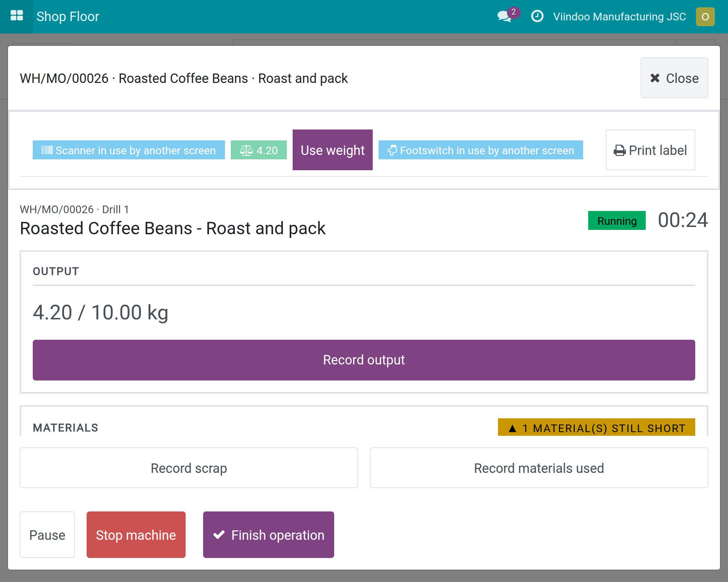
Task: Select Viindoo Manufacturing JSC company switcher
Action: tap(620, 17)
